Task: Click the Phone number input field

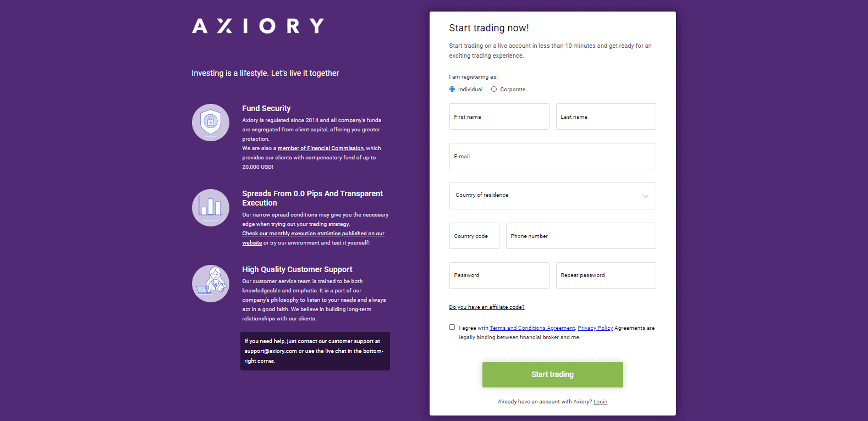Action: 580,235
